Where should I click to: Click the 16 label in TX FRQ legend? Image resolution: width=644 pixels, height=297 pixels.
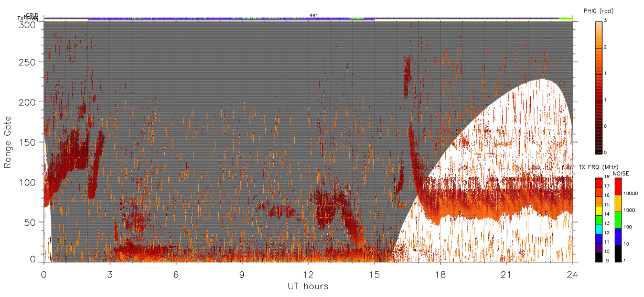point(607,195)
